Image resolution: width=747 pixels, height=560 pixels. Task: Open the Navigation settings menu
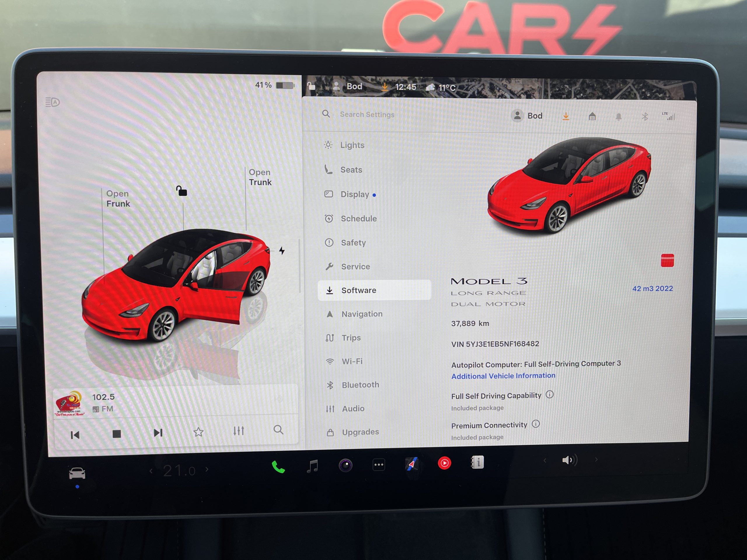coord(362,314)
